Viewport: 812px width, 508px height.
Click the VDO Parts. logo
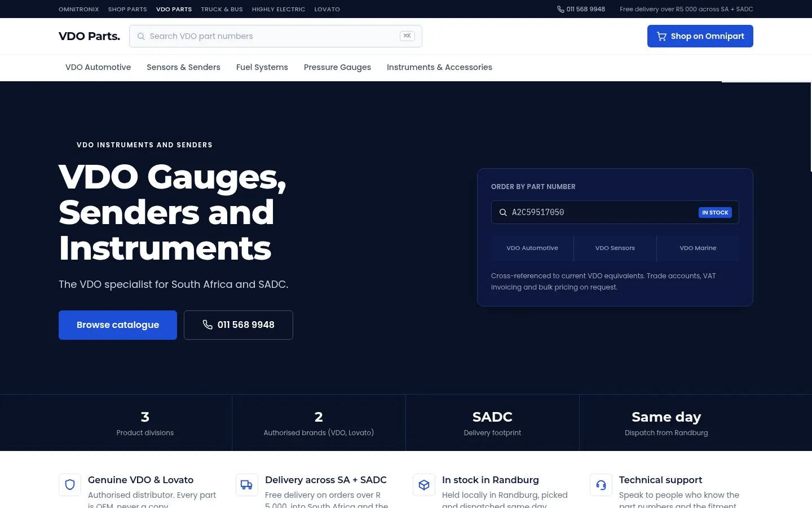(89, 36)
